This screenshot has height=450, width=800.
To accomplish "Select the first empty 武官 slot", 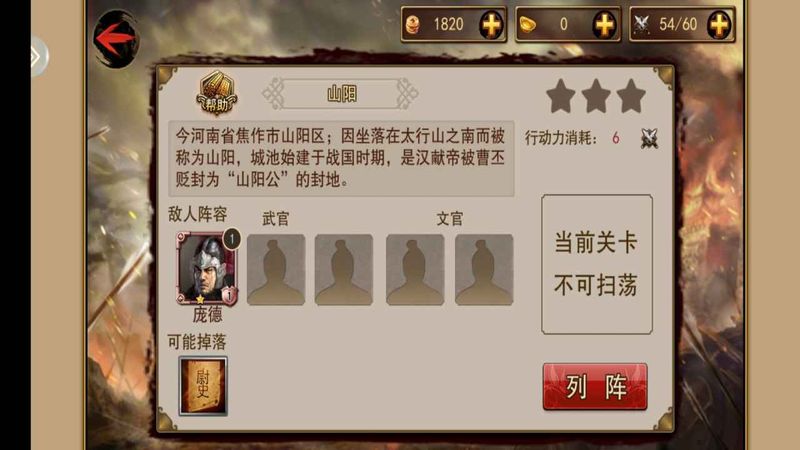I will click(x=276, y=270).
